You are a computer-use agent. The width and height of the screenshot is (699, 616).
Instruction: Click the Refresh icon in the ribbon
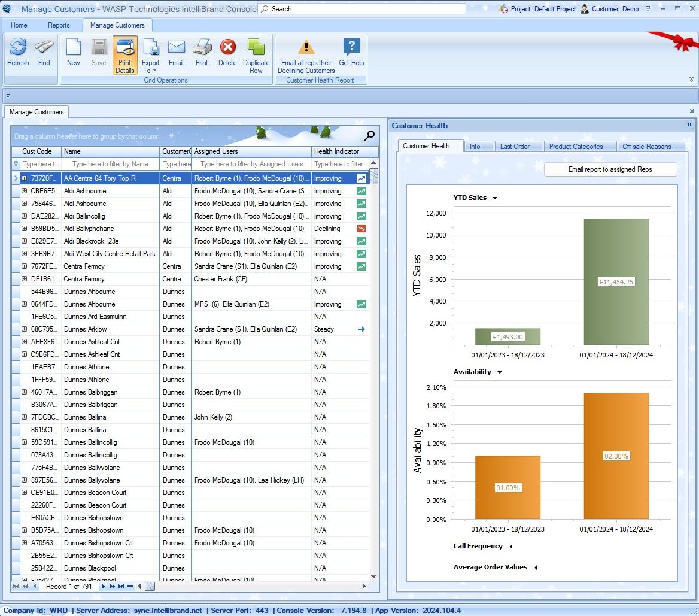pyautogui.click(x=18, y=51)
